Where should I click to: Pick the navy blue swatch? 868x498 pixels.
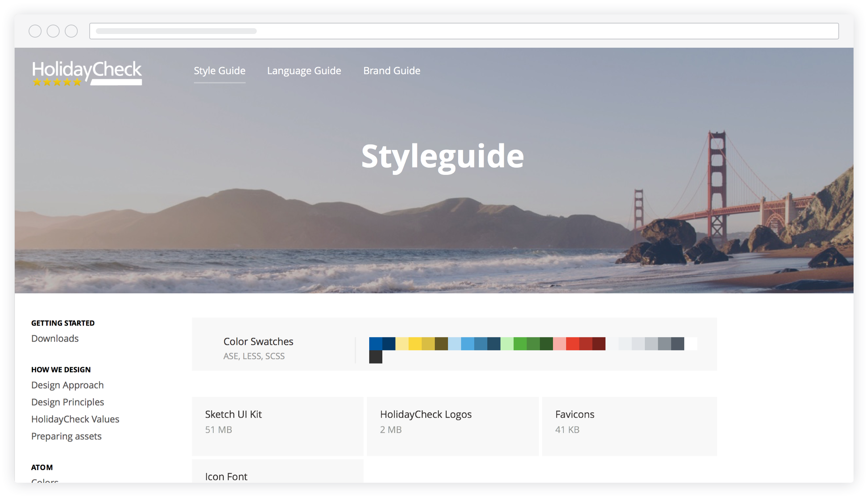coord(389,344)
